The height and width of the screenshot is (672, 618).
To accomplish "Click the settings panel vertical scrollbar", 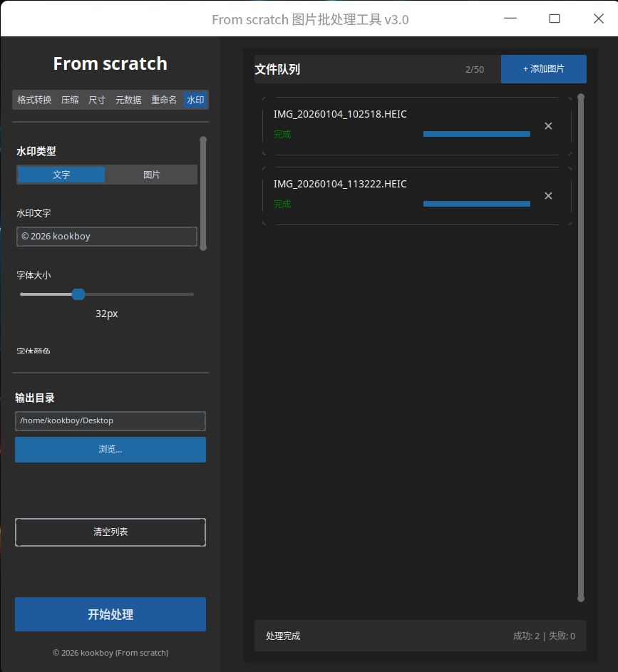I will (203, 193).
